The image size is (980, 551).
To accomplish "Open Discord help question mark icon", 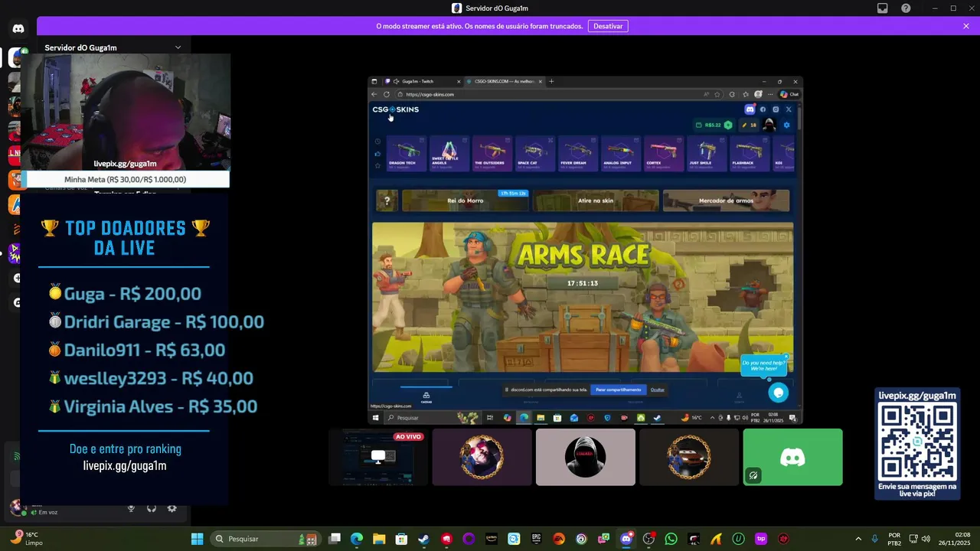I will 906,8.
